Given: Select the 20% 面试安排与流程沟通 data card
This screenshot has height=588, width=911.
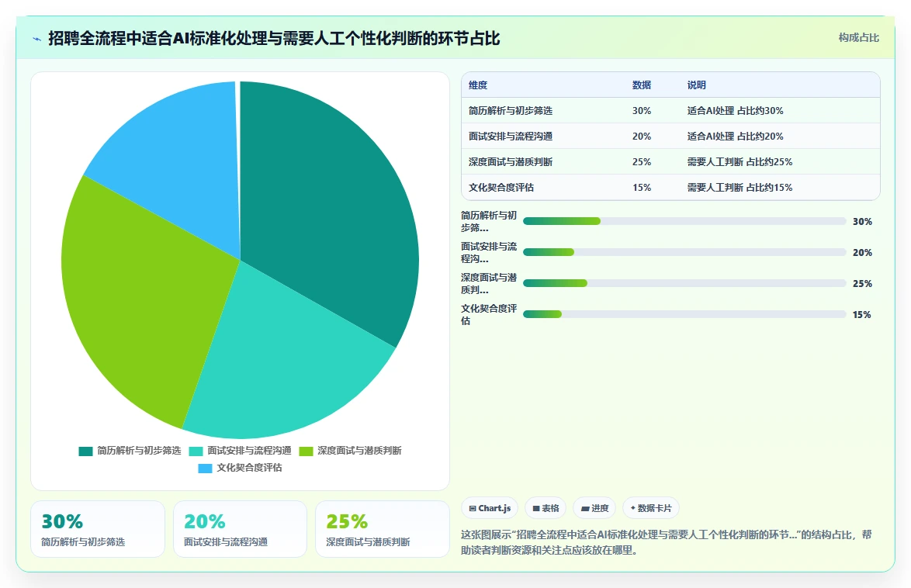Looking at the screenshot, I should [x=240, y=529].
